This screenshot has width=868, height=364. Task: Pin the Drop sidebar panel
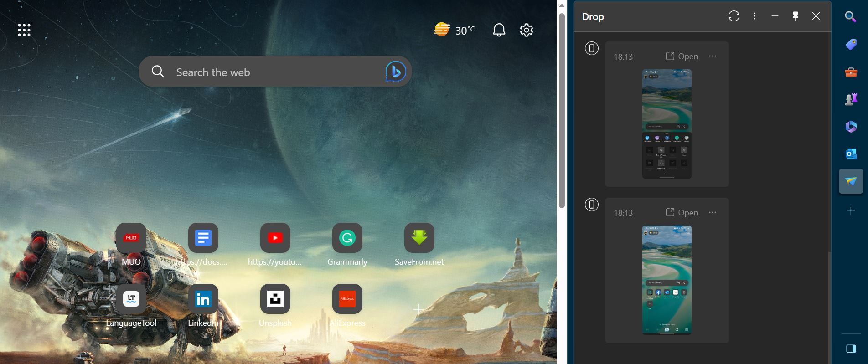click(796, 16)
